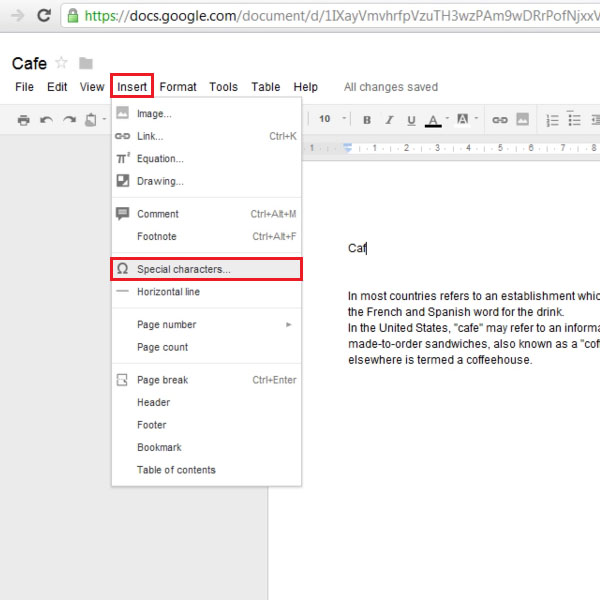Choose Link... from Insert menu
600x600 pixels.
[207, 136]
